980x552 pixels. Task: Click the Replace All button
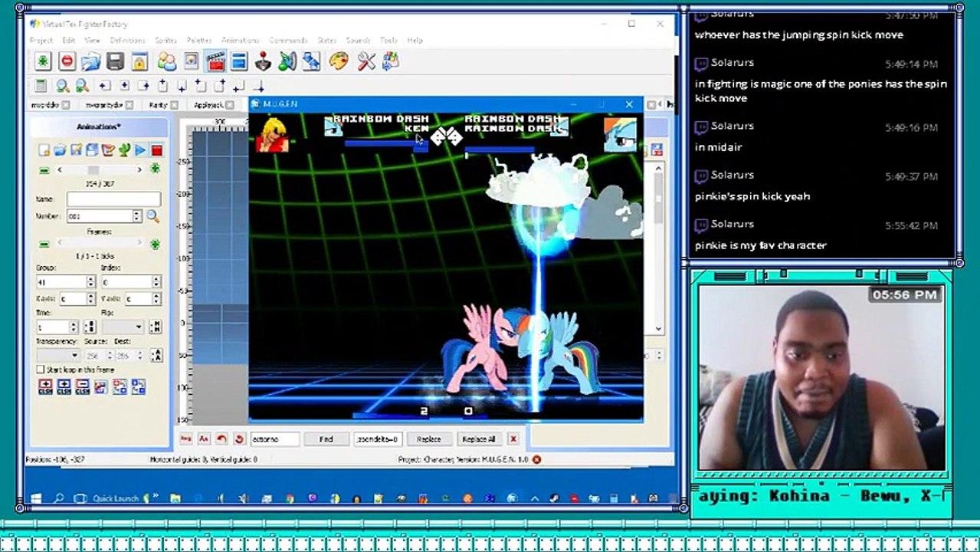[479, 439]
